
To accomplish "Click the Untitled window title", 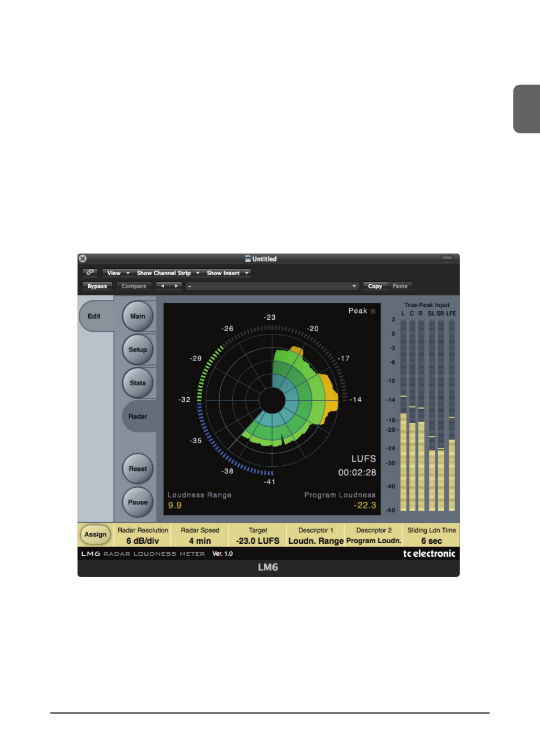I will (x=264, y=259).
